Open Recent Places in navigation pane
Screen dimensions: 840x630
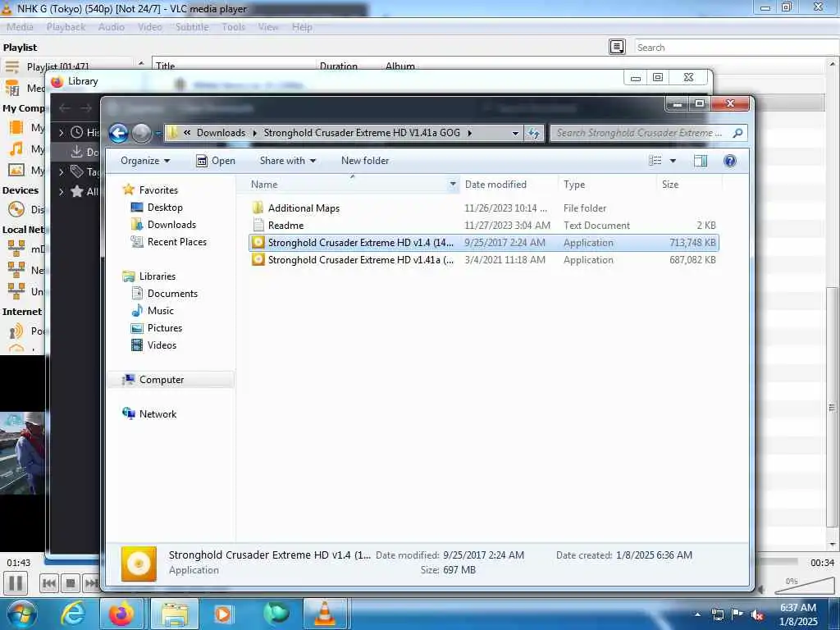177,242
